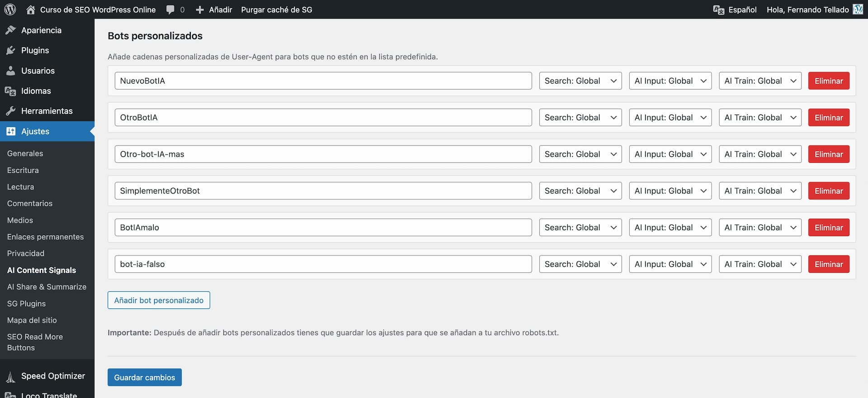
Task: Expand Search dropdown for bot-ia-falso
Action: pos(580,264)
